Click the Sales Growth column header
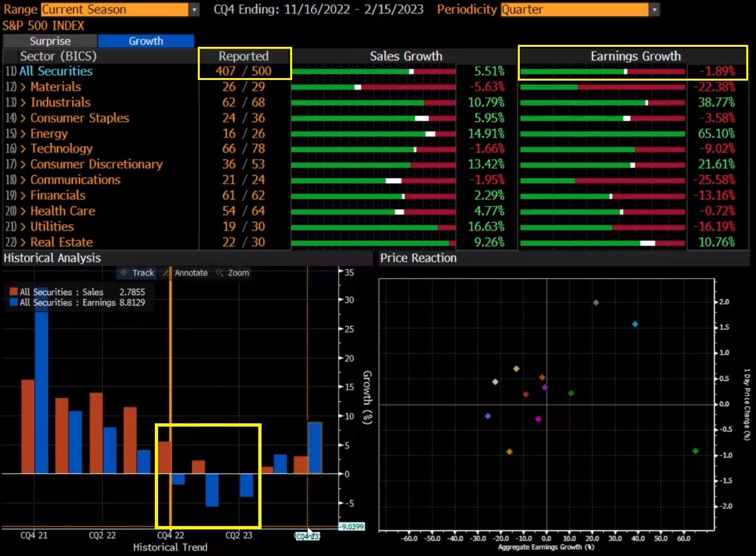Viewport: 756px width, 556px height. click(406, 57)
